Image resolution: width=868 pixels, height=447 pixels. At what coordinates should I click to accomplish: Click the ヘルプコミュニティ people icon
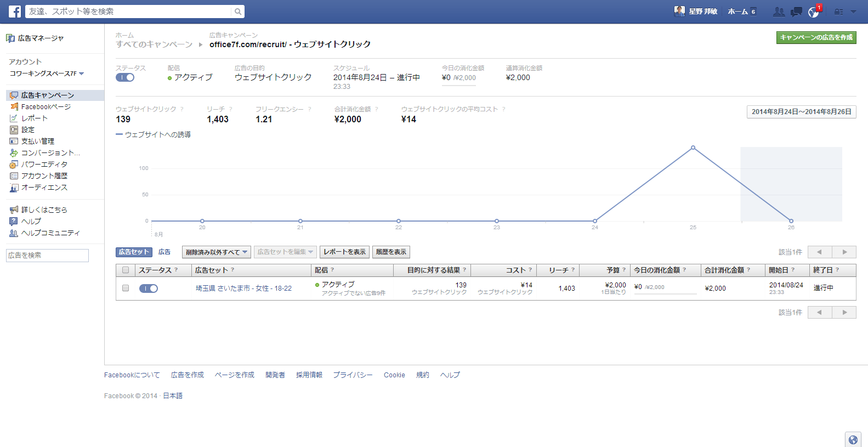point(14,233)
